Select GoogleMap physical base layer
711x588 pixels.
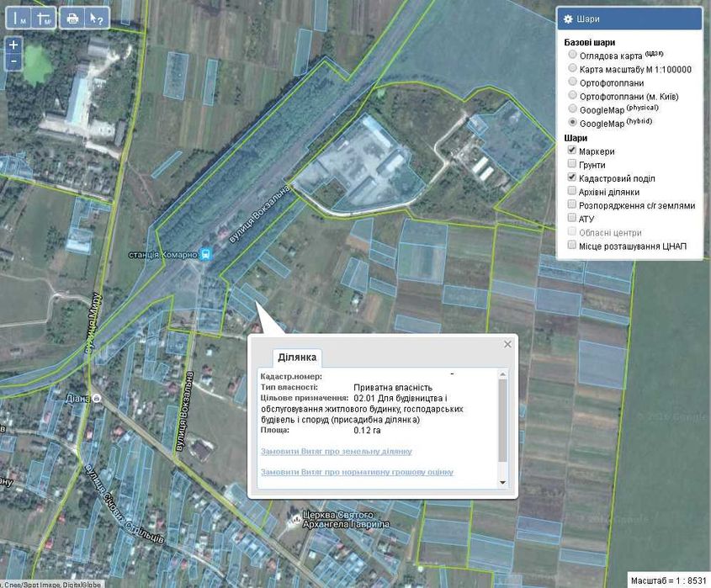click(572, 109)
